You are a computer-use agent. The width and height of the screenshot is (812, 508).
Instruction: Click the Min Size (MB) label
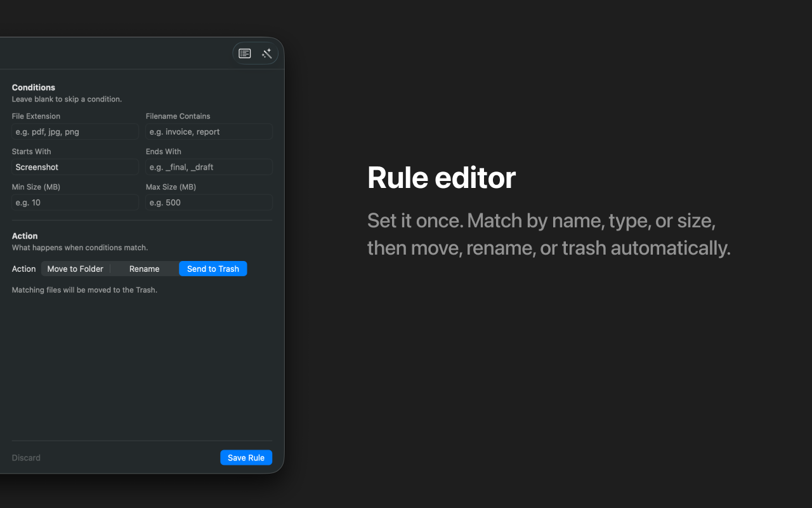(x=36, y=187)
